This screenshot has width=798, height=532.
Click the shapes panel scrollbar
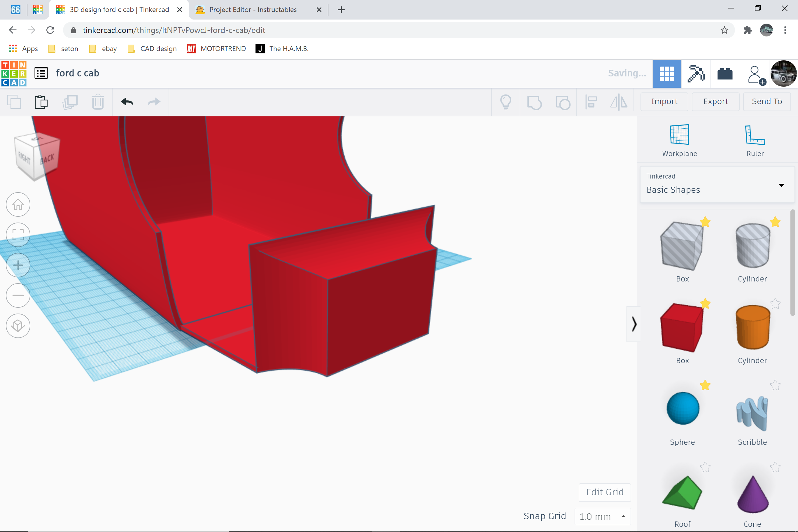point(792,263)
